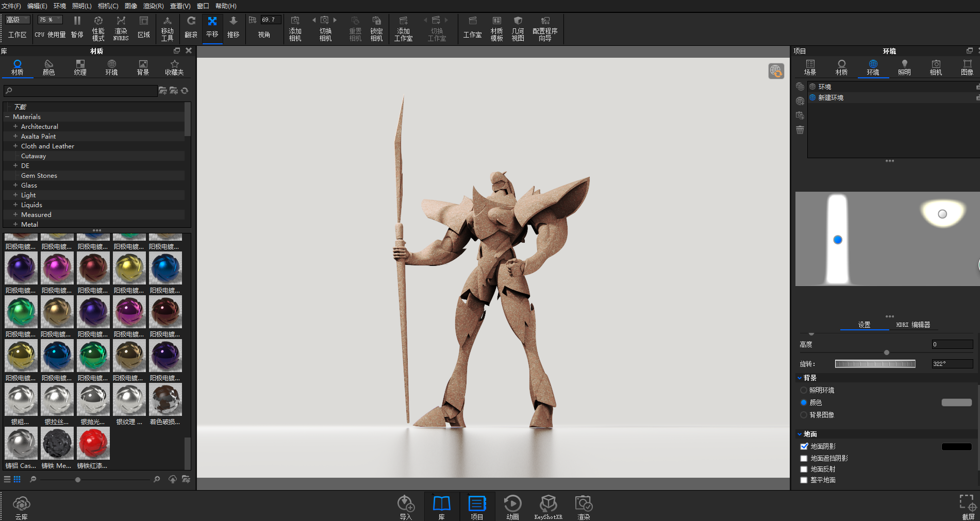Viewport: 980px width, 521px height.
Task: Expand the Glass materials category
Action: coord(15,185)
